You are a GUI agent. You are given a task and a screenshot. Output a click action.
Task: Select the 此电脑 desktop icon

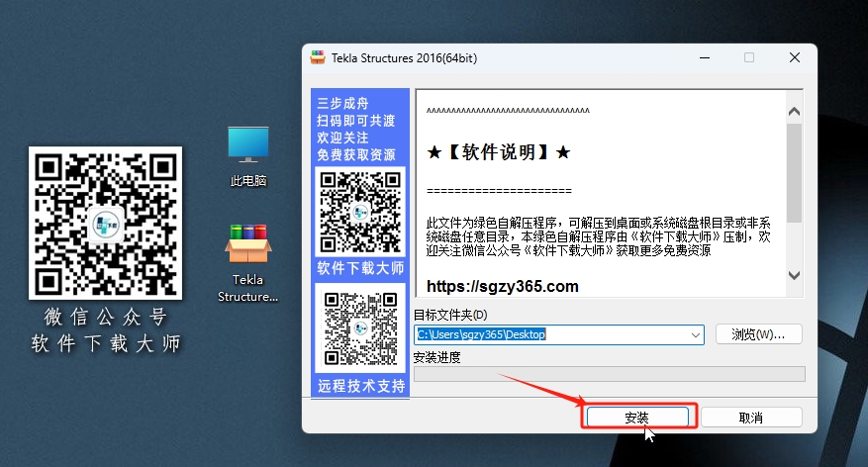248,156
